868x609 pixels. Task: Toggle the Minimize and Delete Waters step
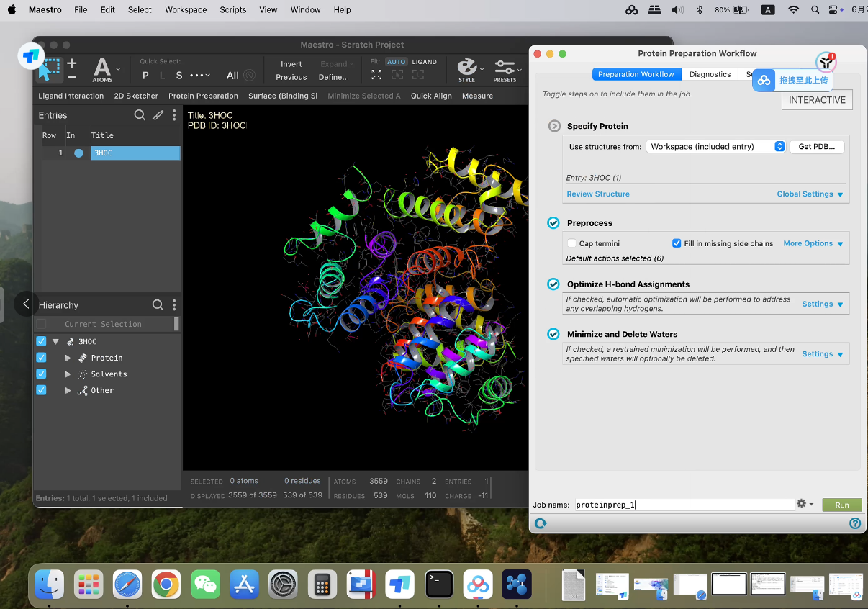[553, 334]
